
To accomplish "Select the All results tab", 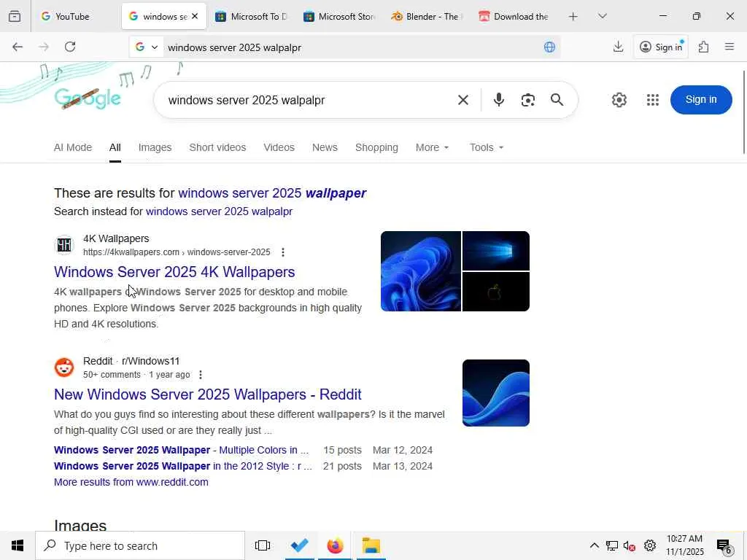I will click(115, 147).
